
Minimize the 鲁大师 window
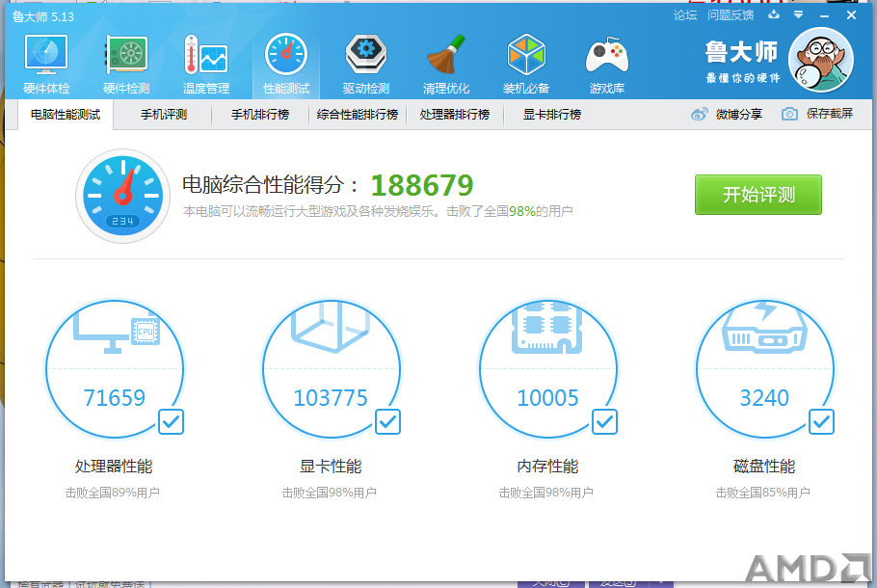point(824,15)
